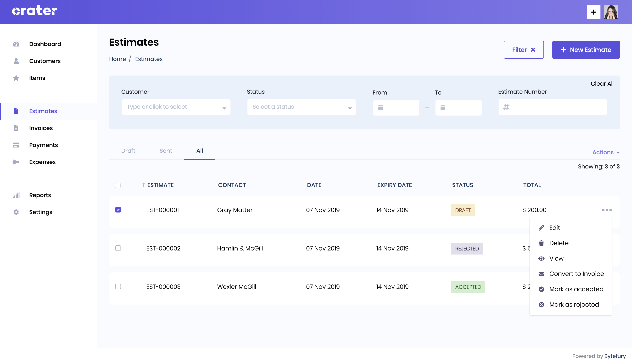Screen dimensions: 632x364
Task: Click the New Estimate button
Action: tap(586, 49)
